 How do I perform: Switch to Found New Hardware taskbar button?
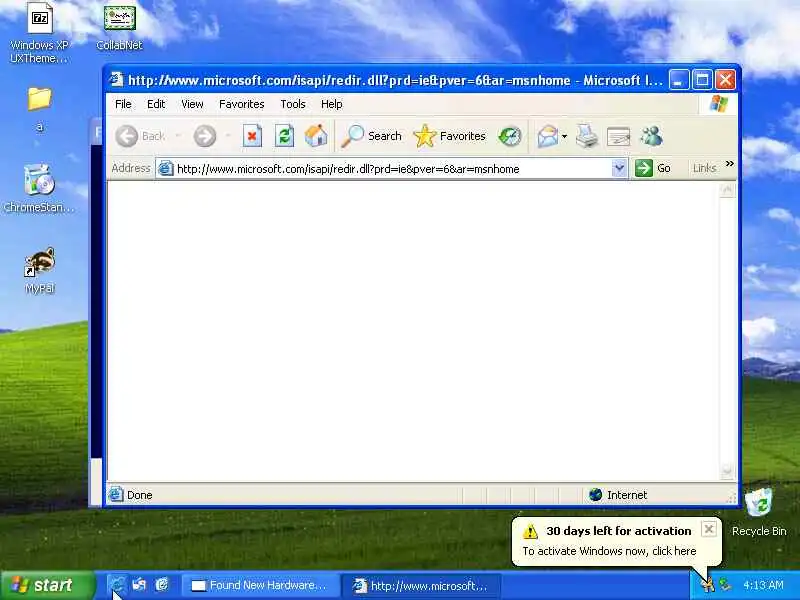pyautogui.click(x=260, y=585)
